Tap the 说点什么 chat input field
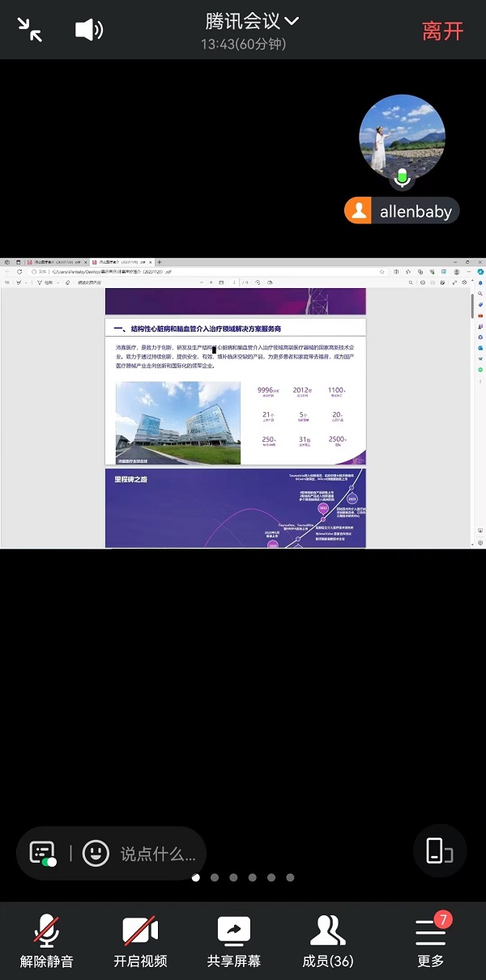Image resolution: width=486 pixels, height=980 pixels. [x=158, y=854]
